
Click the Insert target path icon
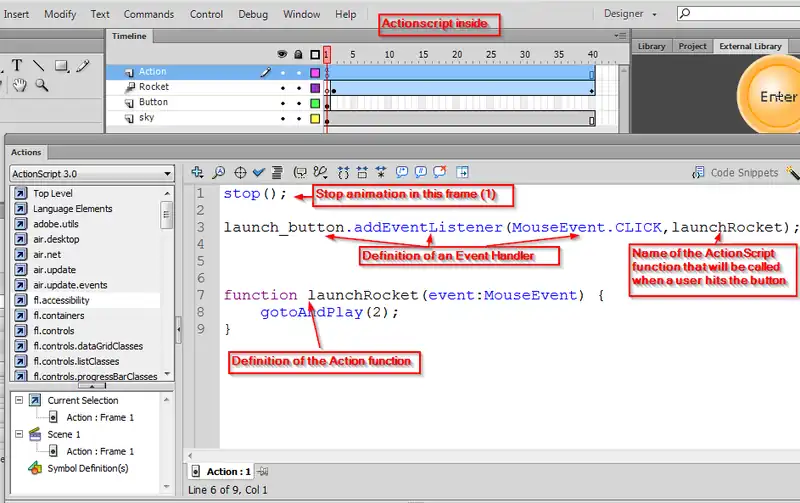point(240,173)
